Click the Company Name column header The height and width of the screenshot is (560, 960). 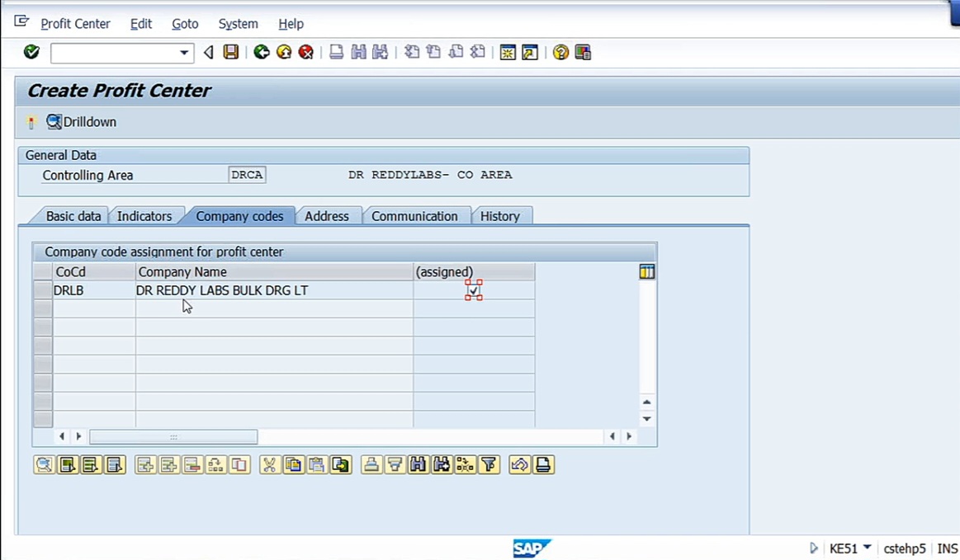click(x=274, y=271)
